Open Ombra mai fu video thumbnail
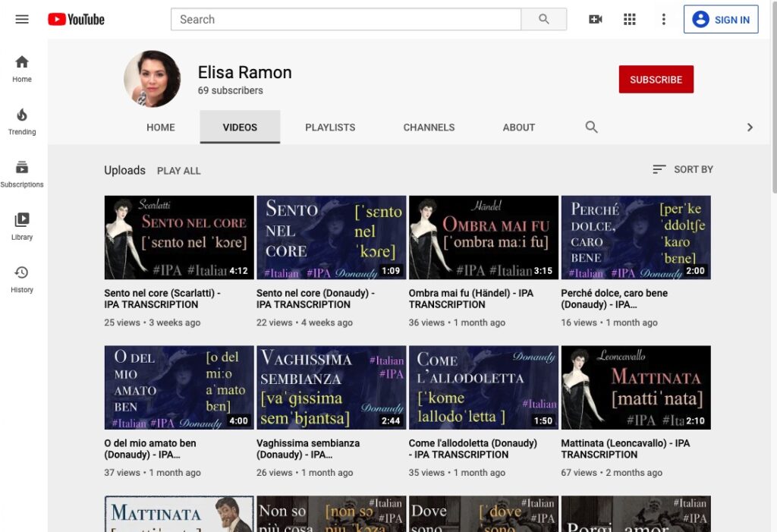This screenshot has width=777, height=532. [x=483, y=238]
